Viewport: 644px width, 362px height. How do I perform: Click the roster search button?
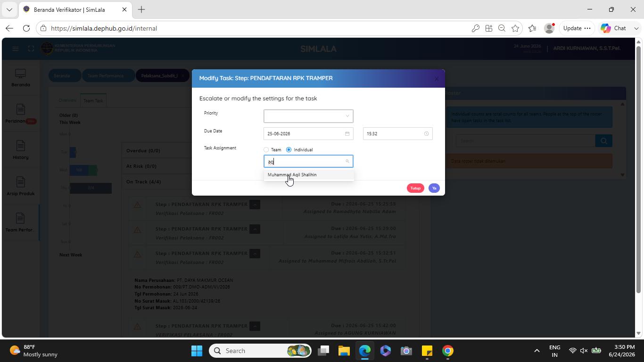pyautogui.click(x=603, y=140)
